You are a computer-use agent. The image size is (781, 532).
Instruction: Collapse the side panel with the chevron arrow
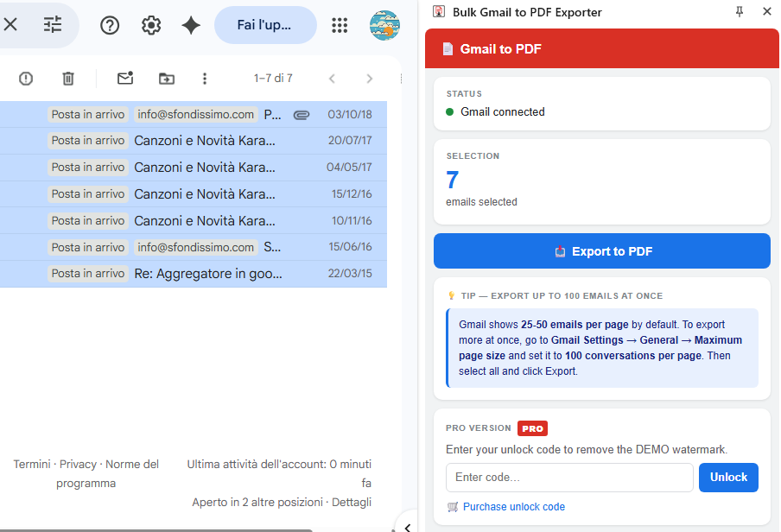pos(408,527)
